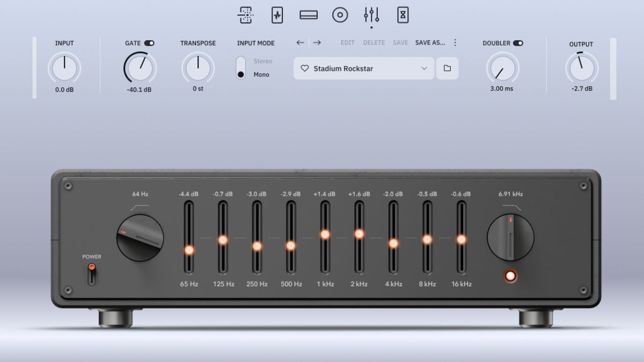
Task: Click the TRANSPOSE knob
Action: tap(198, 68)
